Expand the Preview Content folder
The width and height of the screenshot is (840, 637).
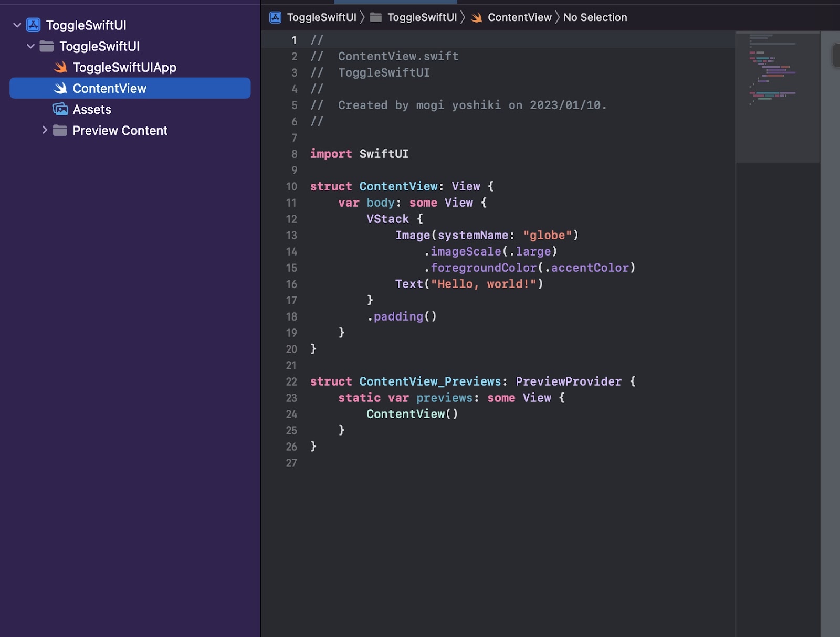point(45,130)
